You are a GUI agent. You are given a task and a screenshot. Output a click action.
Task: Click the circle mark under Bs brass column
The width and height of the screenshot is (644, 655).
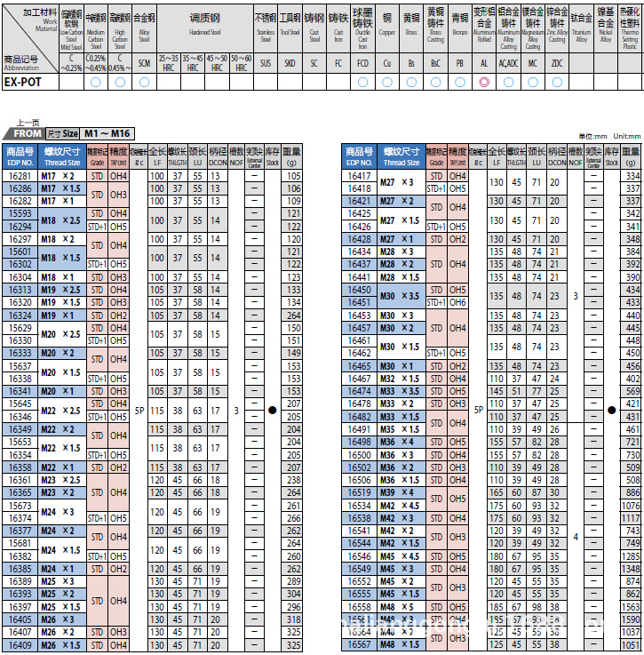411,83
